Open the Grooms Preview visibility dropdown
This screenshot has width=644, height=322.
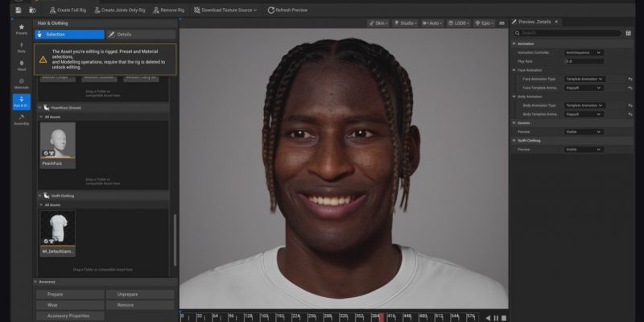pos(584,132)
